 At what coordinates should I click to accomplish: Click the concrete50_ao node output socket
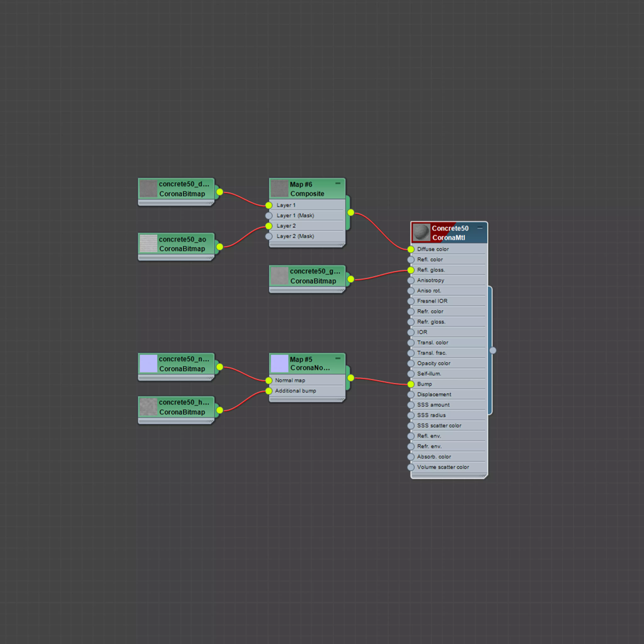pyautogui.click(x=219, y=247)
